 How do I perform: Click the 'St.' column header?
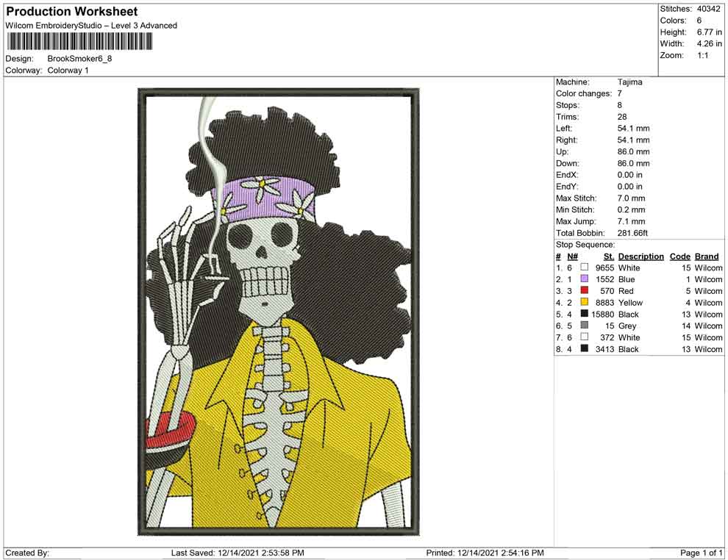coord(609,256)
